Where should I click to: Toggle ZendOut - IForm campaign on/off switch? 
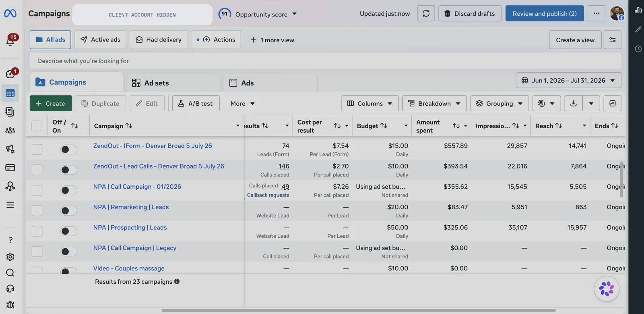pos(69,150)
